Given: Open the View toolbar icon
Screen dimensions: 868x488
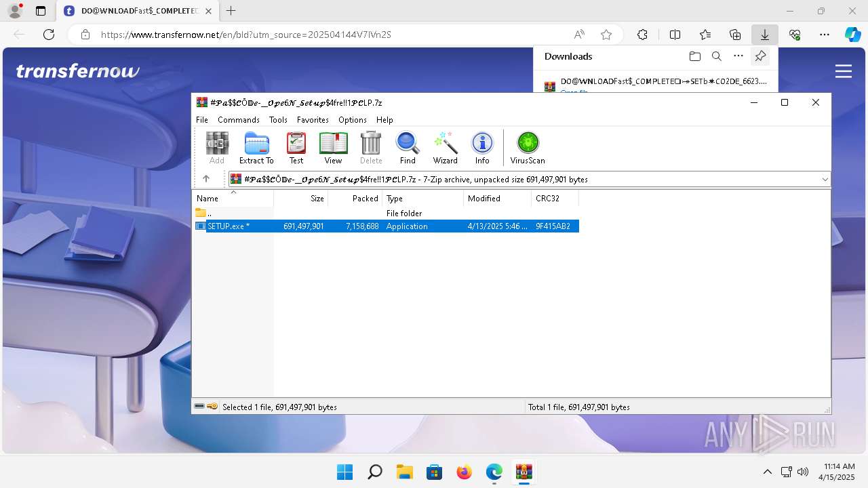Looking at the screenshot, I should (x=333, y=148).
